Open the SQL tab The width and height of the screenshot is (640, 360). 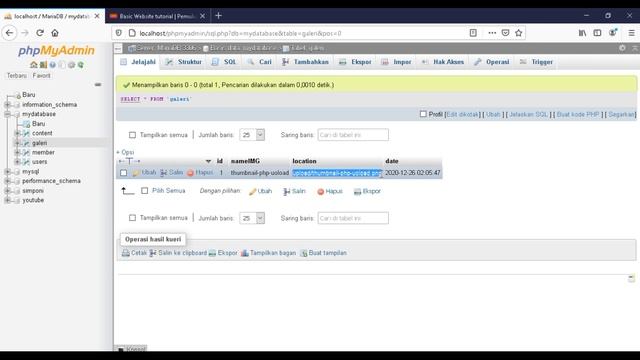pos(224,62)
